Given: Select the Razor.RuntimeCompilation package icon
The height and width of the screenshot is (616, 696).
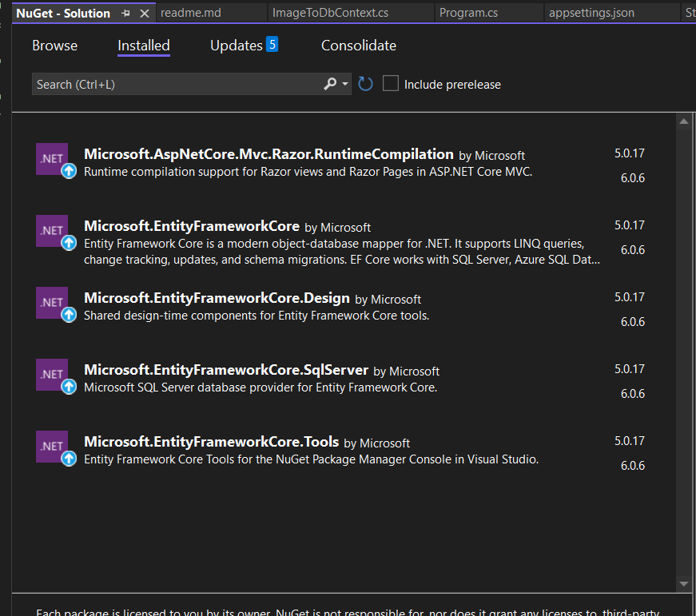Looking at the screenshot, I should click(x=52, y=158).
